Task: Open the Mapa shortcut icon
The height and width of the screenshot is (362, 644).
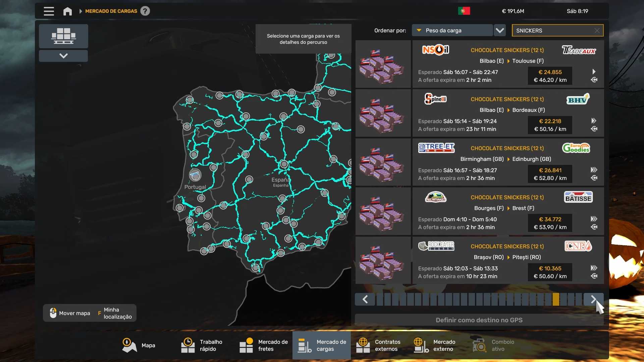Action: point(129,345)
